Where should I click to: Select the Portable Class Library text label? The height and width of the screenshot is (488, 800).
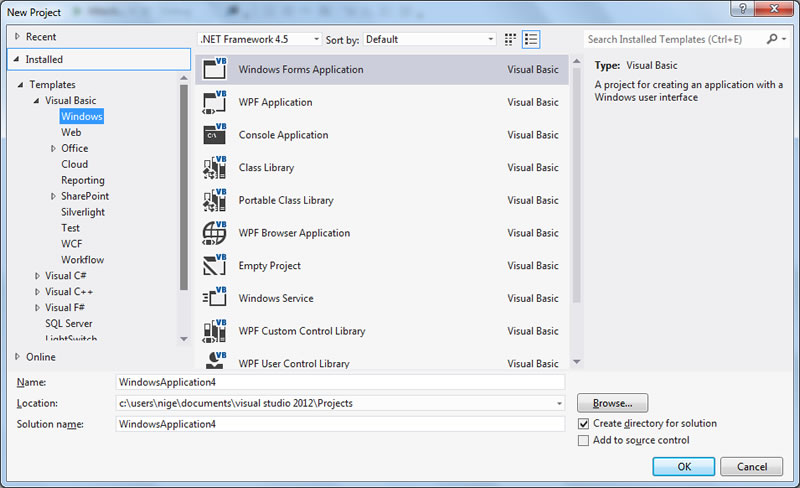[286, 201]
